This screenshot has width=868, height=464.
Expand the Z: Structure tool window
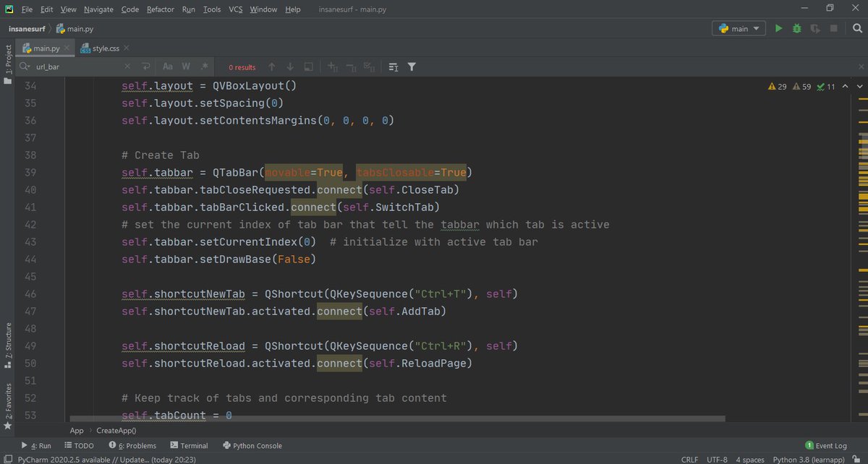[8, 347]
